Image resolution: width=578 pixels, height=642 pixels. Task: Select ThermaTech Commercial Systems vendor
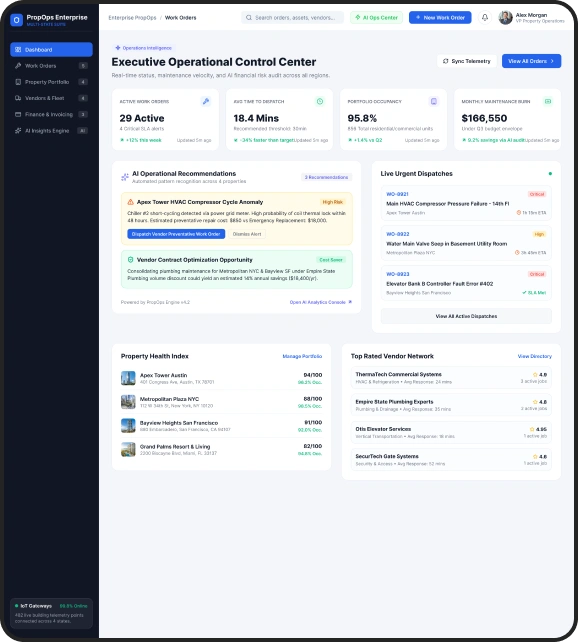point(451,378)
